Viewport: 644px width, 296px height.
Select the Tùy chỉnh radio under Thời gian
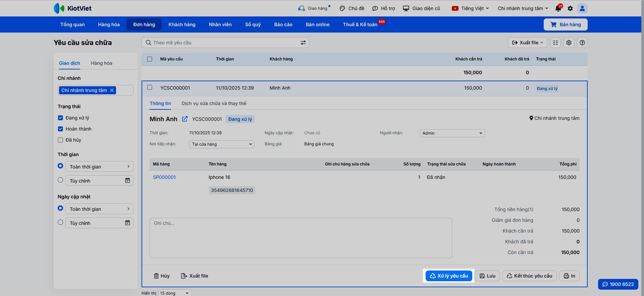(x=60, y=180)
